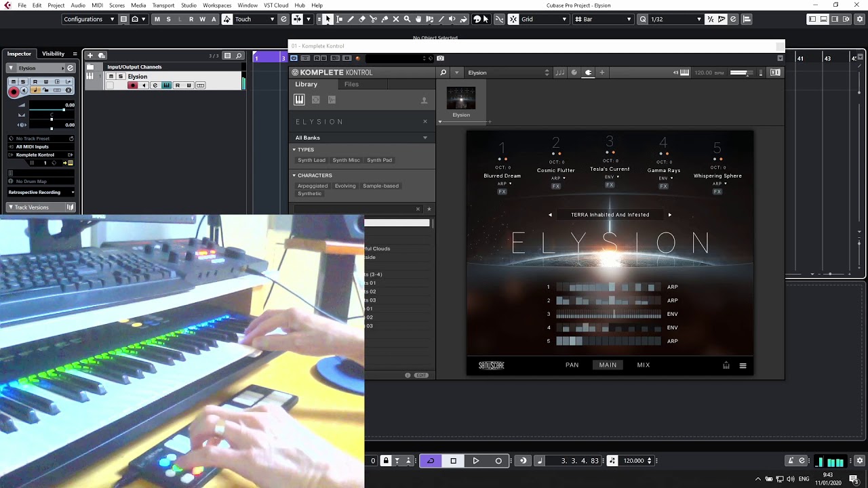
Task: Switch to the Visibility tab
Action: point(53,54)
